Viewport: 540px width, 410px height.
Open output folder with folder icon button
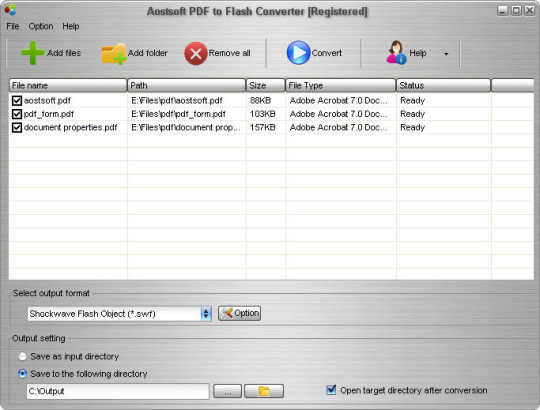(264, 391)
